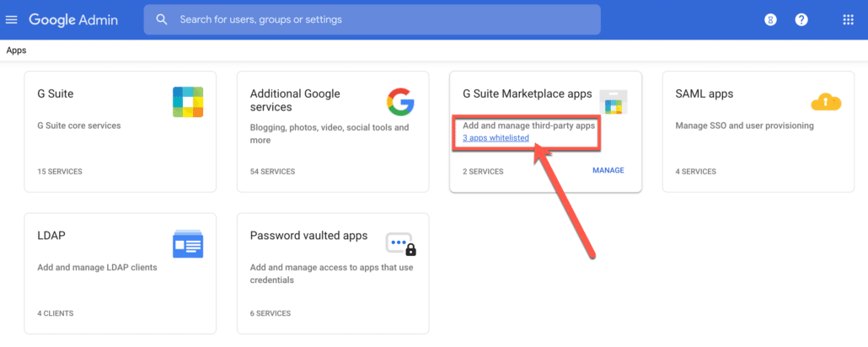Viewport: 868px width, 347px height.
Task: Click the Apps breadcrumb
Action: click(x=16, y=51)
